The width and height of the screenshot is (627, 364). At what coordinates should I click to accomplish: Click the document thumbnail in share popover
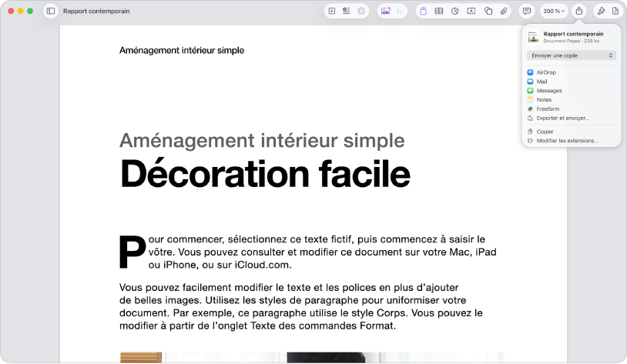point(533,37)
